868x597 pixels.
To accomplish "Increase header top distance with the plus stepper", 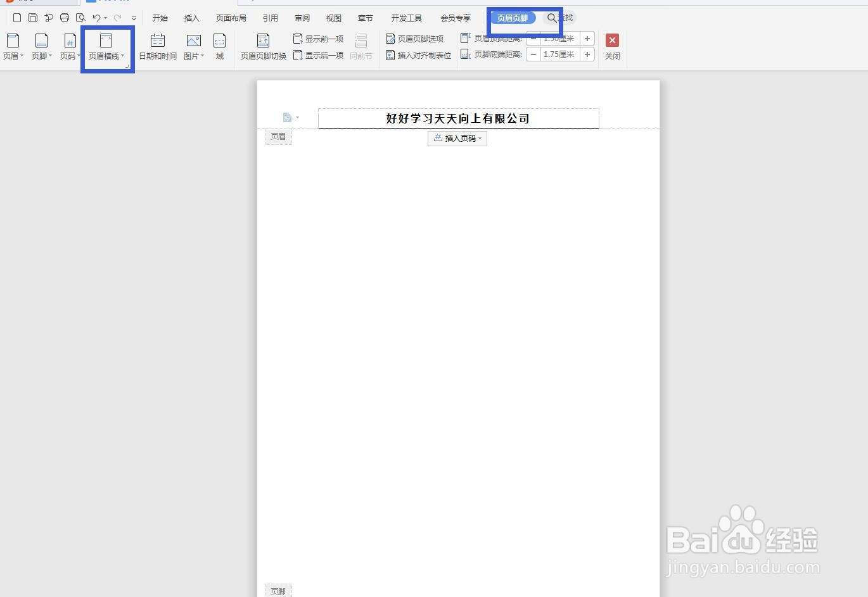I will pos(587,39).
